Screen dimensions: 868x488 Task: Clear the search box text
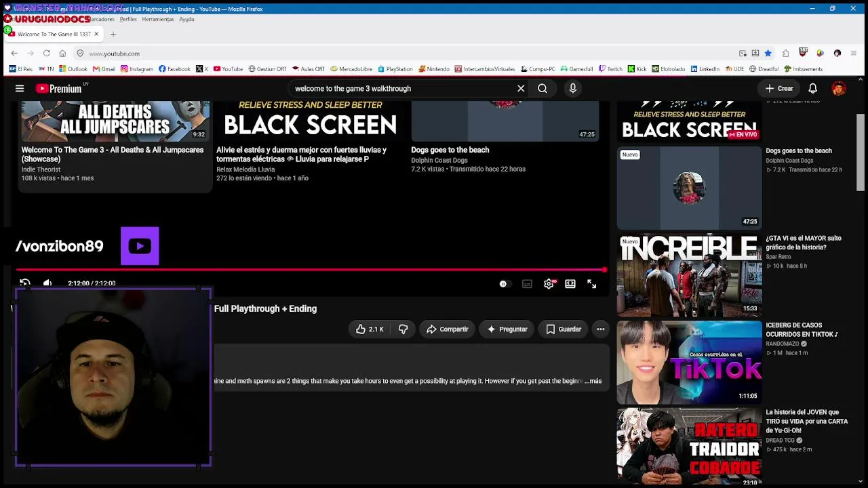tap(521, 88)
